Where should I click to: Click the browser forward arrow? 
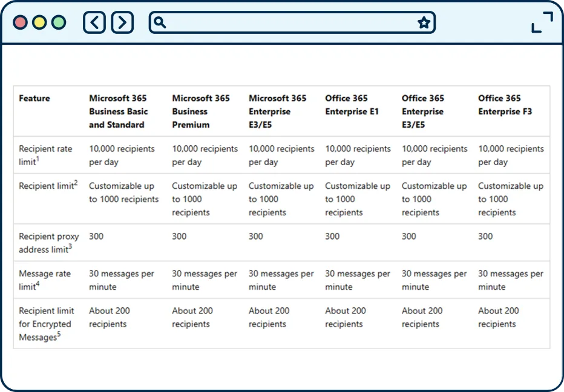point(122,22)
